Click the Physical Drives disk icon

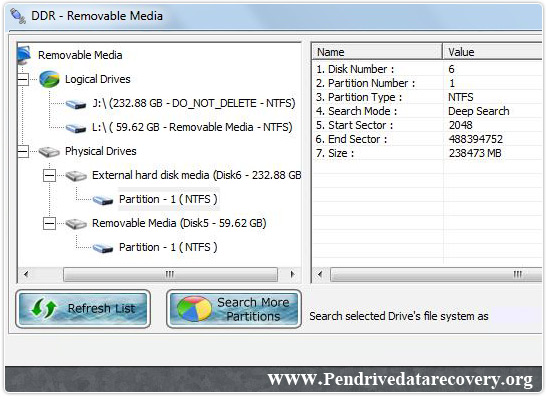[49, 152]
